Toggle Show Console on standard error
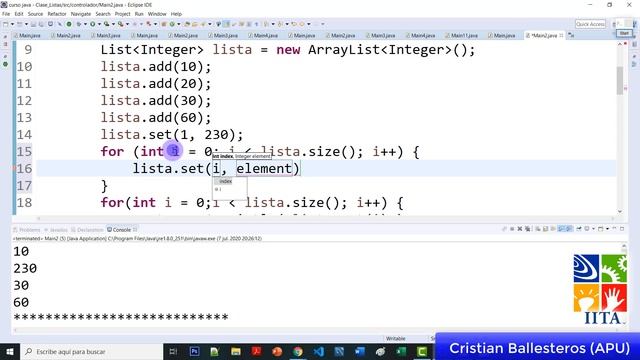The width and height of the screenshot is (640, 360). 569,229
